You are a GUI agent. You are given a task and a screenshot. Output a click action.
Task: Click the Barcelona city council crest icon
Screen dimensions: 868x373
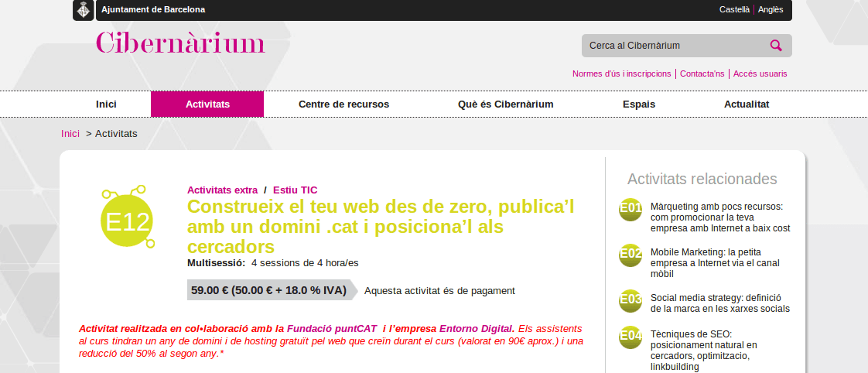83,10
